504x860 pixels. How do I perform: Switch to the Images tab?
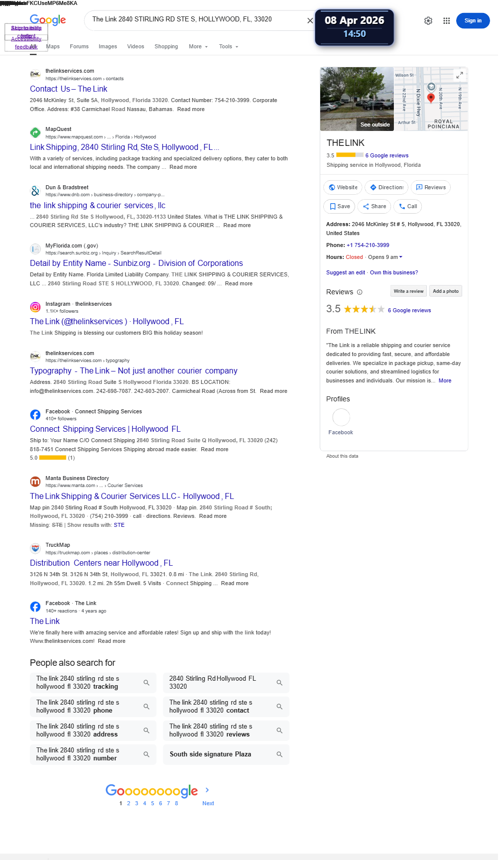pos(108,47)
